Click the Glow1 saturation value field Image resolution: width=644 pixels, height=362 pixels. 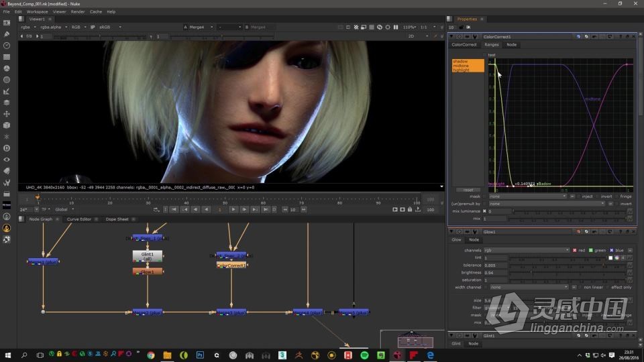495,280
